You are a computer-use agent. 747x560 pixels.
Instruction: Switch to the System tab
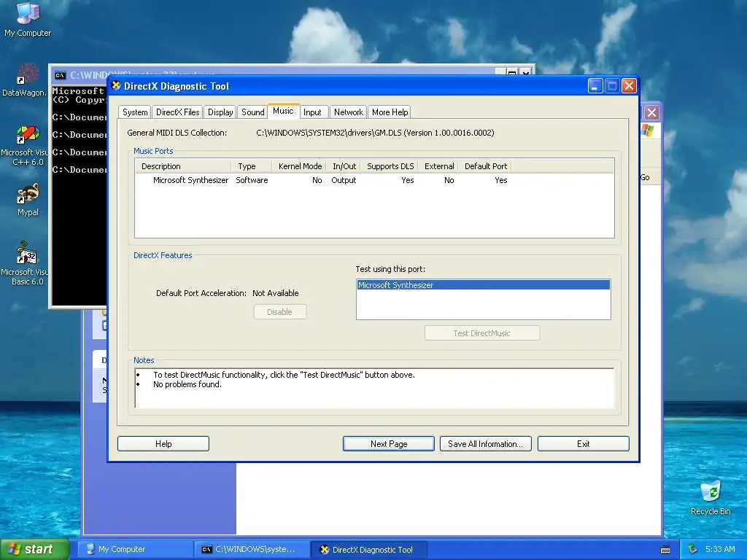[135, 112]
